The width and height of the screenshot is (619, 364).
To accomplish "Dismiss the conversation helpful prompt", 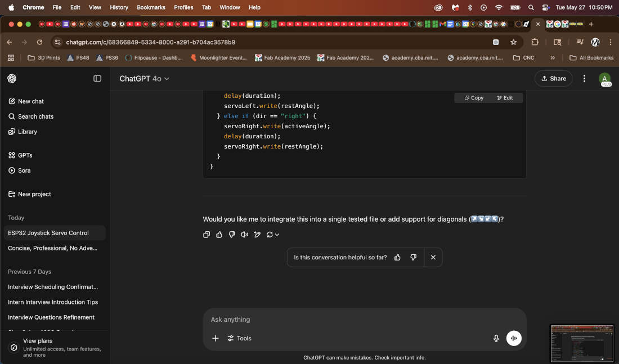I will click(433, 258).
